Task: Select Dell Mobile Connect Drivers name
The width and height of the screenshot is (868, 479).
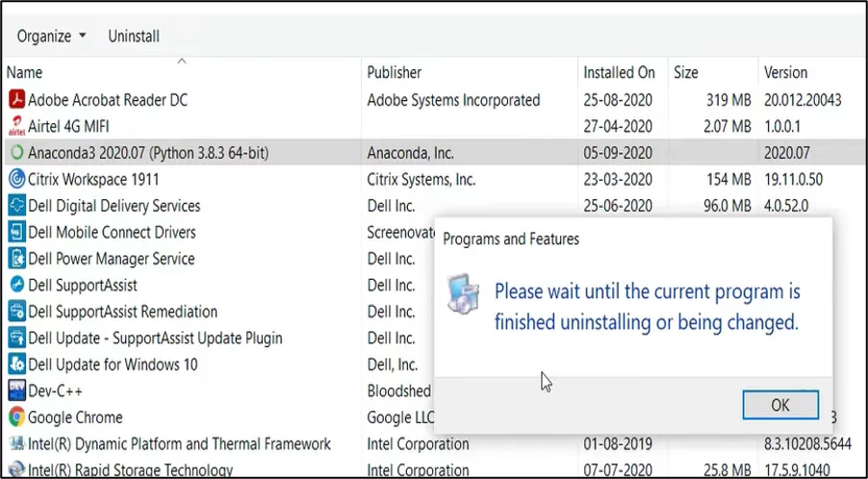Action: point(112,233)
